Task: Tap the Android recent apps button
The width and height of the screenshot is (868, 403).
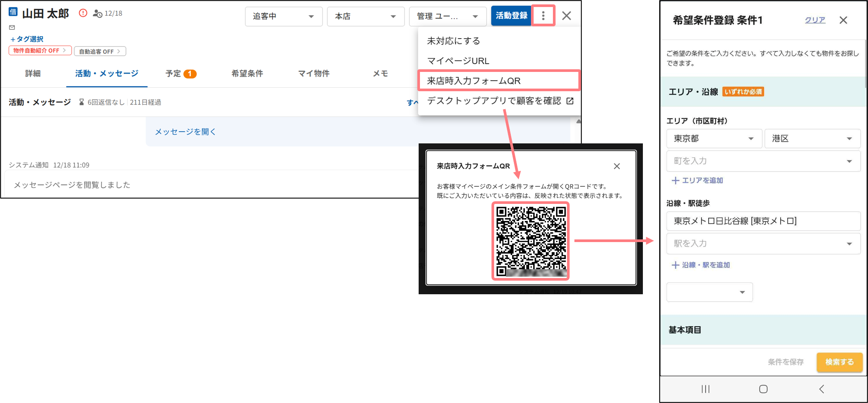Action: click(706, 389)
